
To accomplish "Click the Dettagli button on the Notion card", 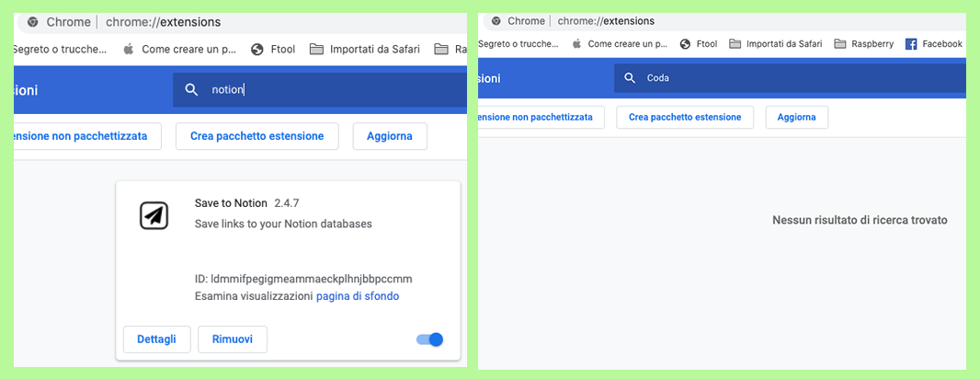I will click(x=156, y=339).
